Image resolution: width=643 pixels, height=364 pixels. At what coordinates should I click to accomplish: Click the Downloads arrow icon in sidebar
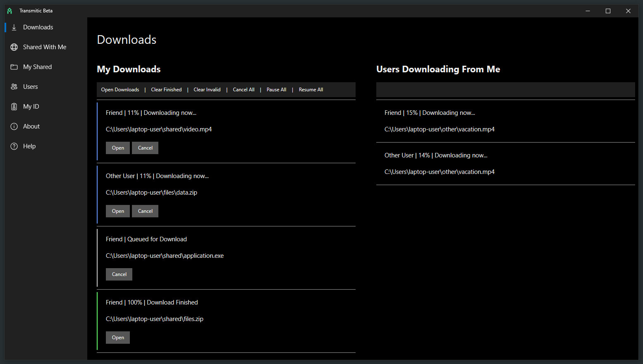(x=14, y=27)
